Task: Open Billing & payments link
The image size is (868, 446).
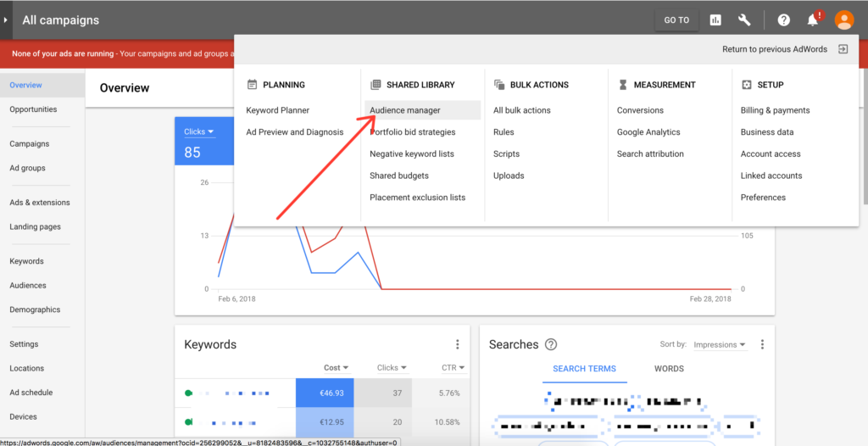Action: click(x=775, y=110)
